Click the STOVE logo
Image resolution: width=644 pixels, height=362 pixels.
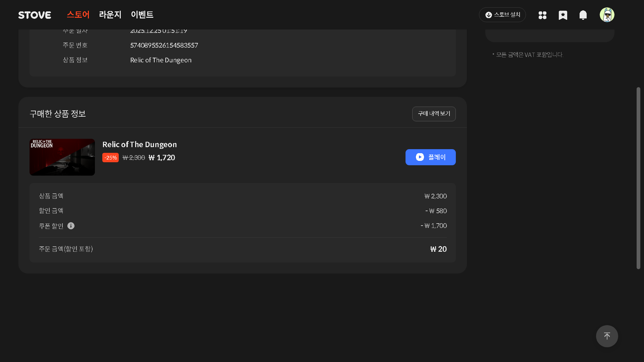(35, 15)
